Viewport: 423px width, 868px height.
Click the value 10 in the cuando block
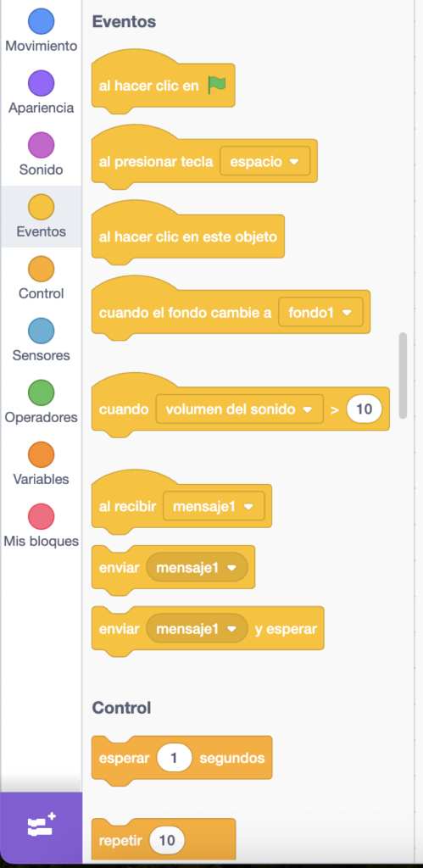pyautogui.click(x=364, y=409)
